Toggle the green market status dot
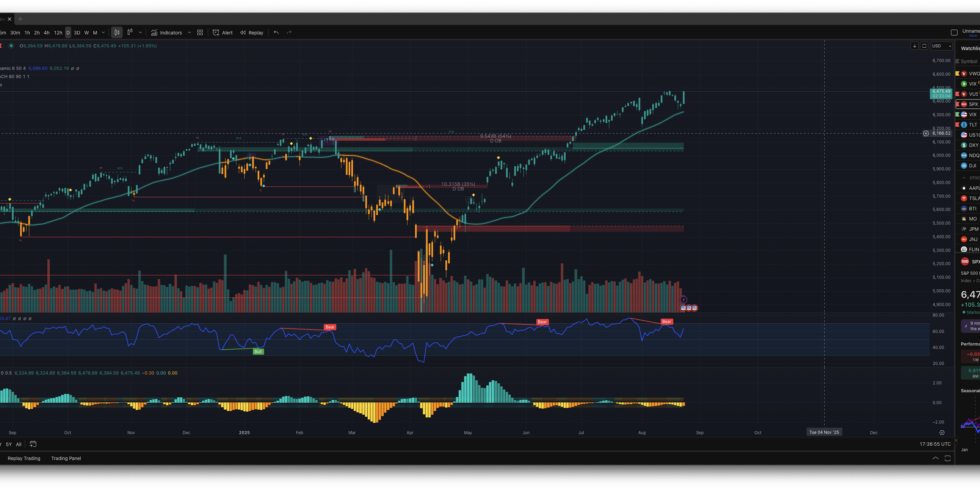The height and width of the screenshot is (490, 980). click(11, 46)
